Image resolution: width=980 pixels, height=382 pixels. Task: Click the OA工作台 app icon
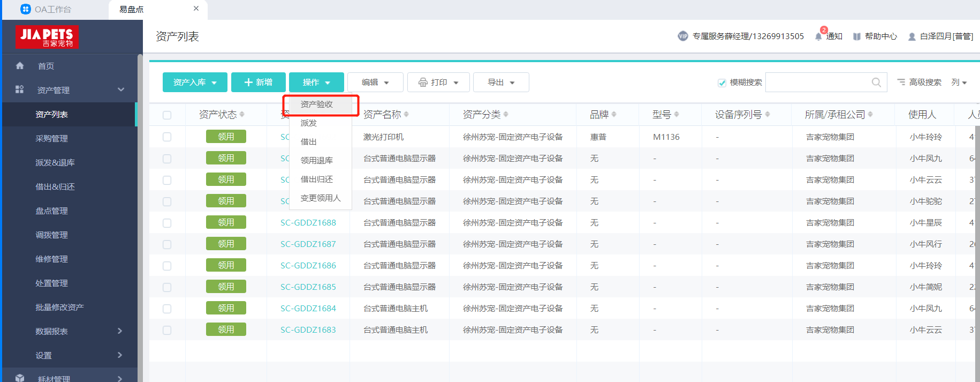[x=25, y=9]
